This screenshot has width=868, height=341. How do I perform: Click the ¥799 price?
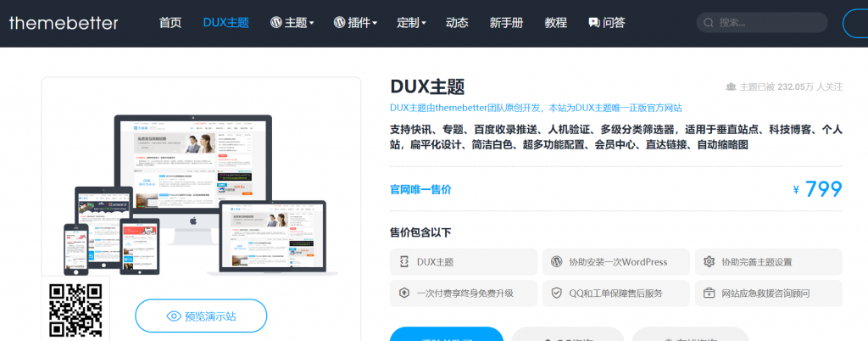pos(818,190)
